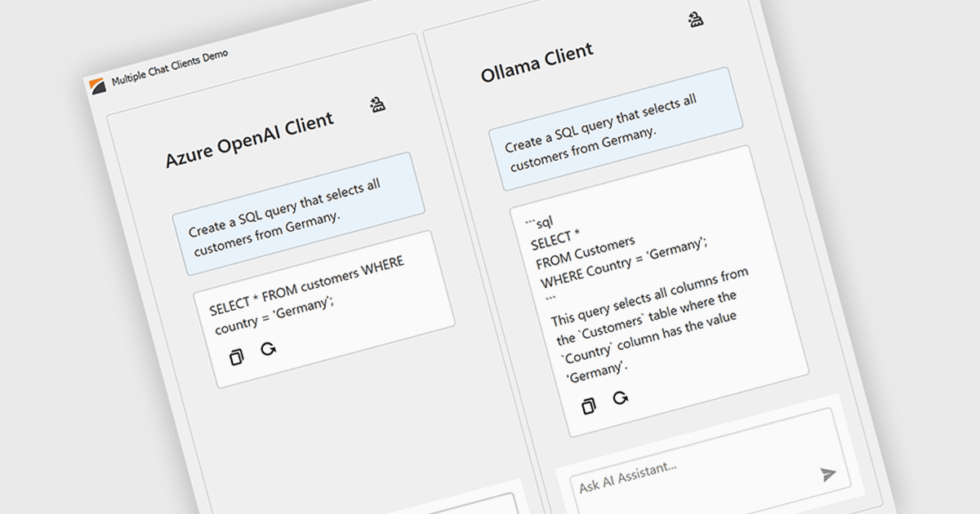Regenerate the Azure OpenAI response

click(x=268, y=349)
